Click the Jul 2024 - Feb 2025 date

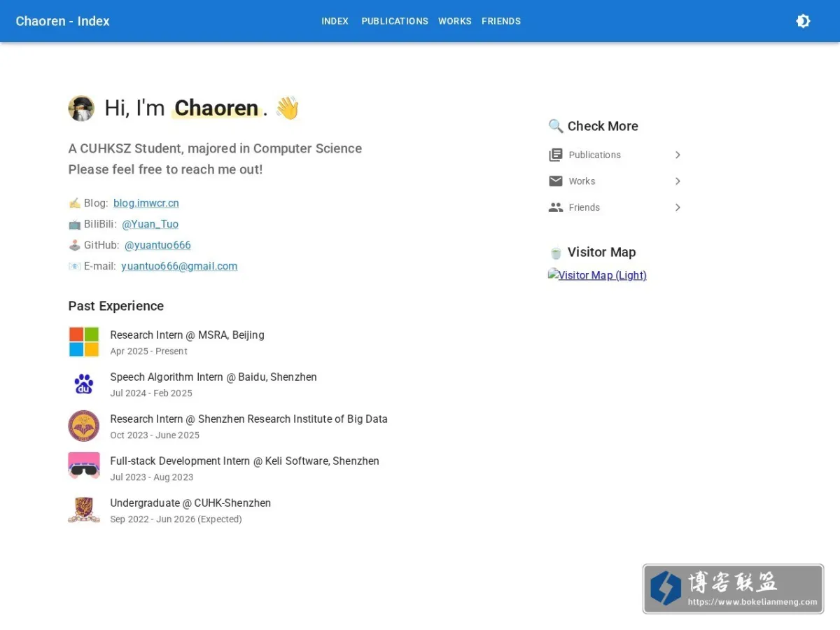[x=151, y=393]
